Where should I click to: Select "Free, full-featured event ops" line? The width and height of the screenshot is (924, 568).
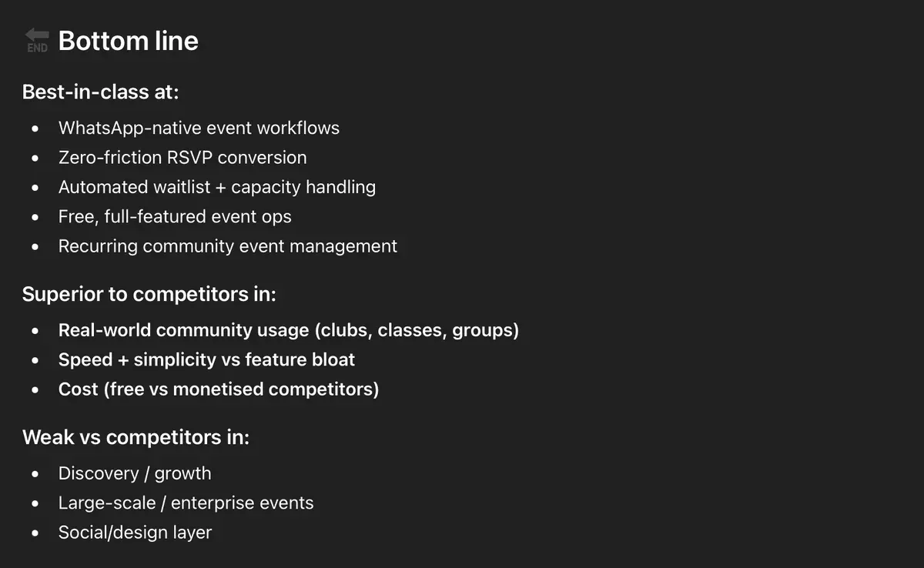point(175,217)
